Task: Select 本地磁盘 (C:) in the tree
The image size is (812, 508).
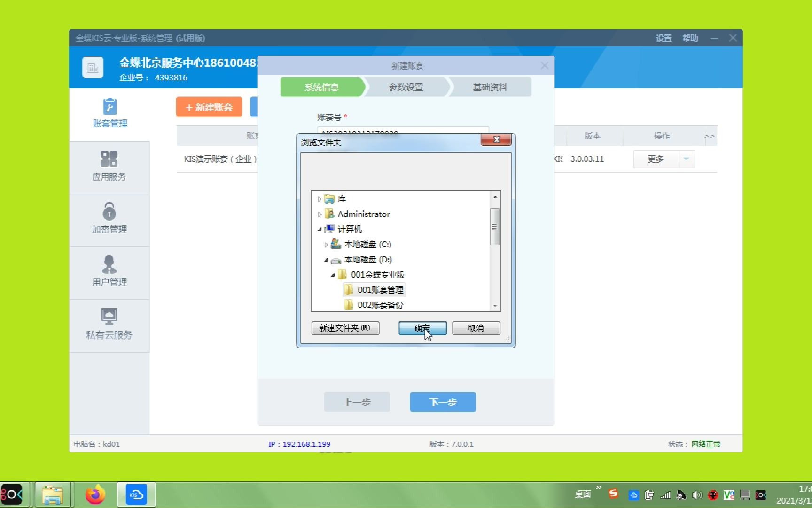Action: click(367, 244)
